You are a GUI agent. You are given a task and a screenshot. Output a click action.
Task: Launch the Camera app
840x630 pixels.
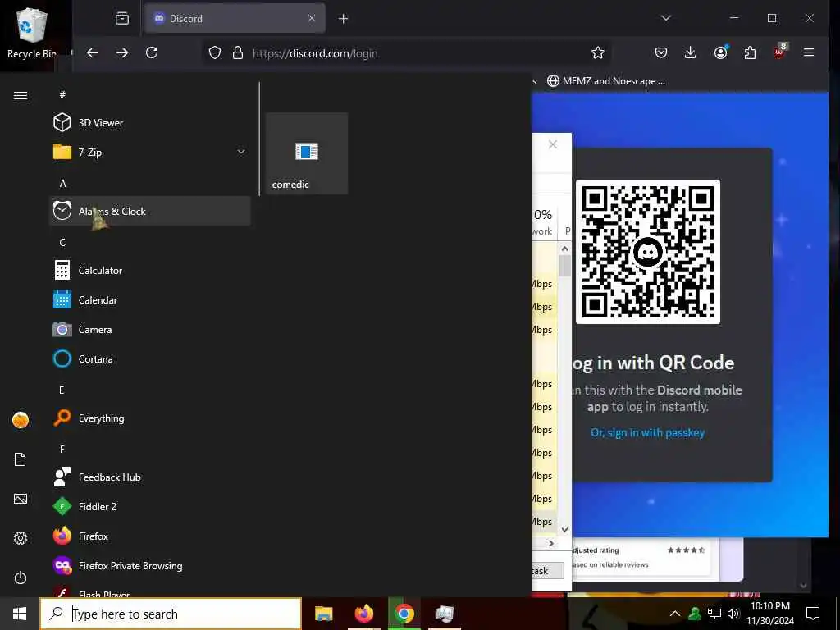(149, 330)
